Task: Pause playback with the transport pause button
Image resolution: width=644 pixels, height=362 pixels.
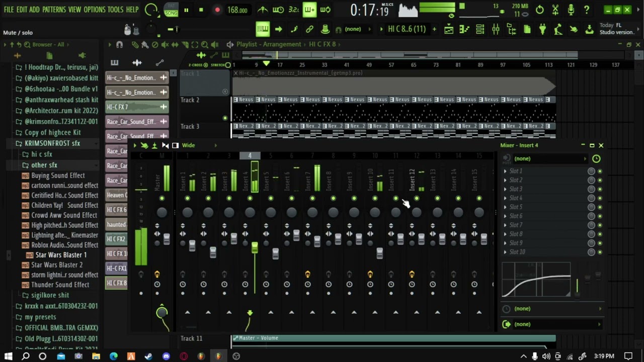Action: pos(186,10)
